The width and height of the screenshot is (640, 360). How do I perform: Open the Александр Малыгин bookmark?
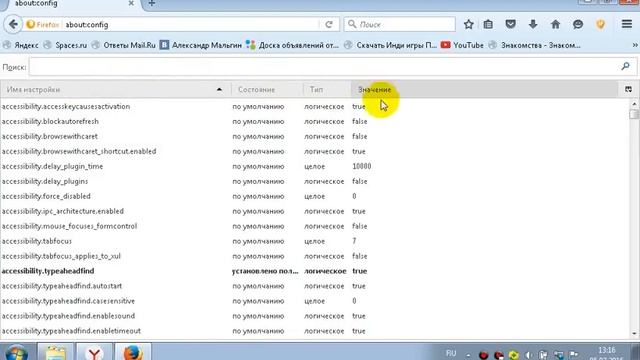[x=201, y=45]
